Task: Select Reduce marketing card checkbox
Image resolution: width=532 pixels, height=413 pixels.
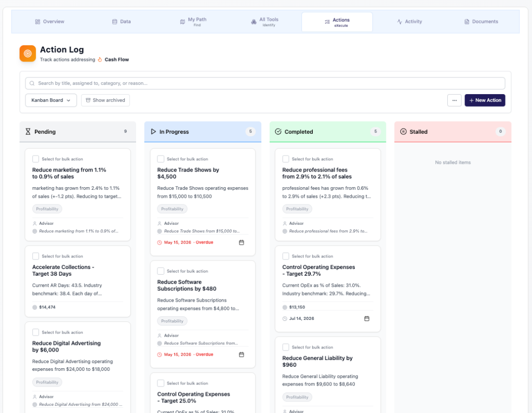Action: [35, 159]
